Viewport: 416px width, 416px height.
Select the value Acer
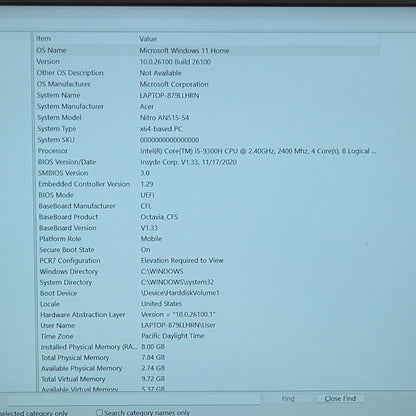[147, 107]
